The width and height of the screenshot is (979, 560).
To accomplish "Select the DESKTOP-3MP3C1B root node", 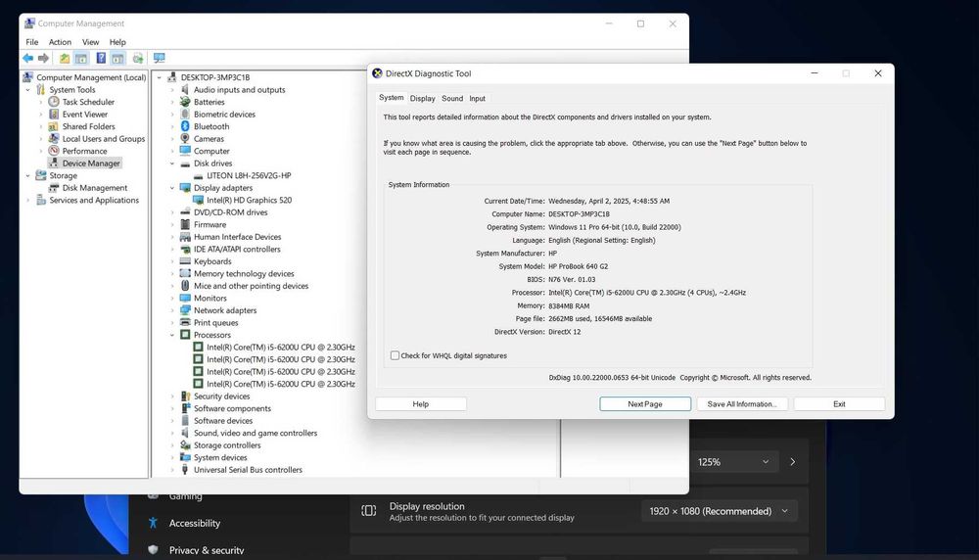I will pyautogui.click(x=214, y=77).
